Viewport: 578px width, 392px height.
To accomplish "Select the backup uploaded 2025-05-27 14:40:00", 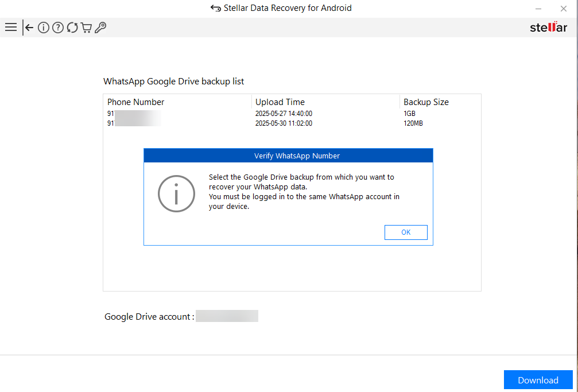I will pos(284,114).
